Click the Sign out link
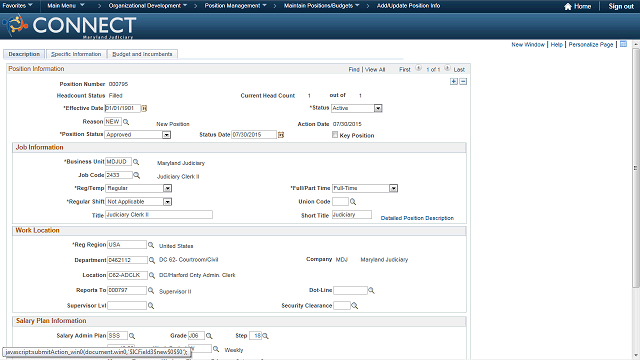The width and height of the screenshot is (640, 360). coord(621,6)
